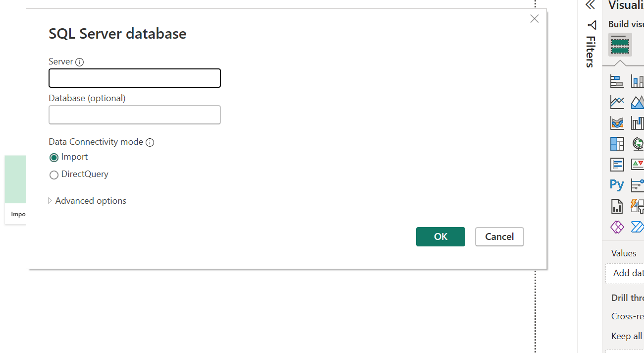This screenshot has width=644, height=353.
Task: Insert a treemap visual
Action: click(x=617, y=144)
